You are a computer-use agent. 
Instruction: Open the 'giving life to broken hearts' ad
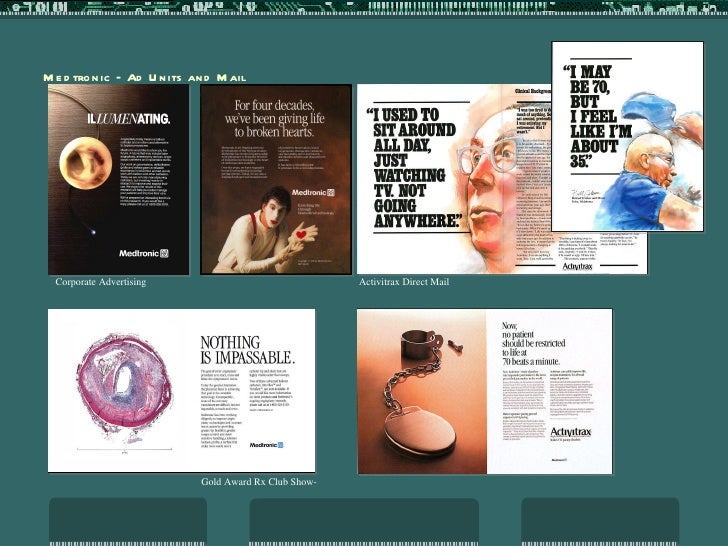276,180
